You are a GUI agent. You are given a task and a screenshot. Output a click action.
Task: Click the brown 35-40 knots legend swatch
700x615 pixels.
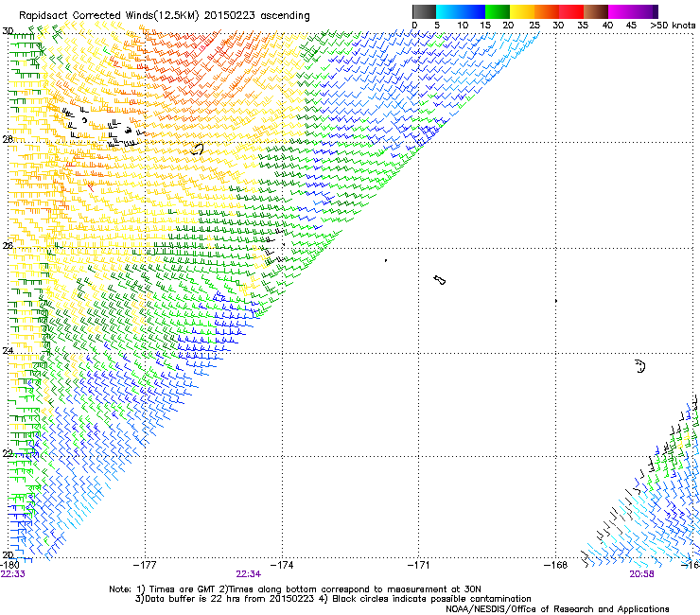click(x=596, y=11)
